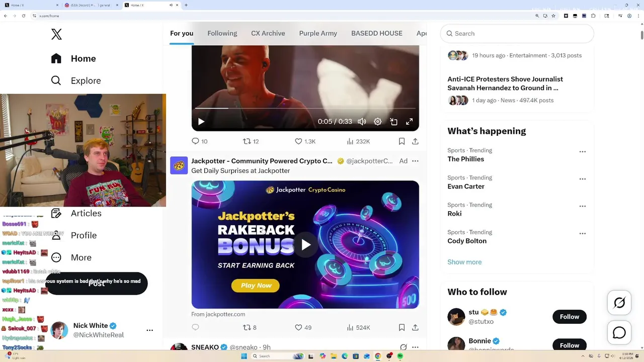Image resolution: width=644 pixels, height=362 pixels.
Task: Open options for Evan Carter trend
Action: click(582, 178)
